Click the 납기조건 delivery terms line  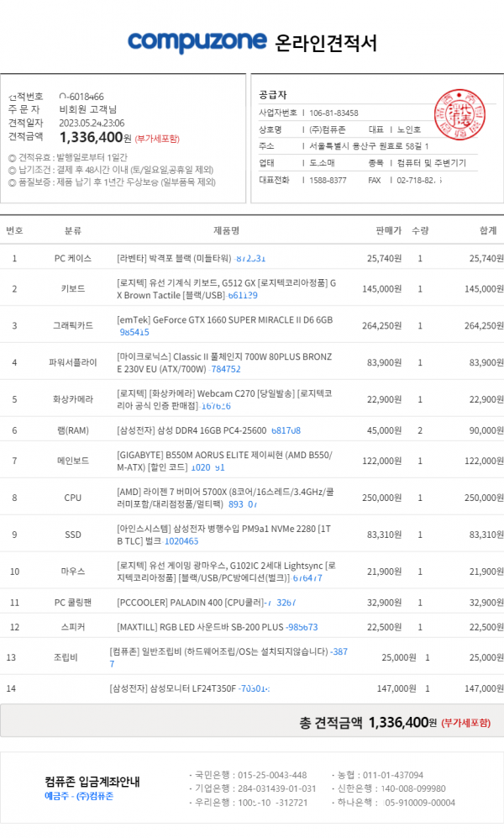tap(111, 170)
